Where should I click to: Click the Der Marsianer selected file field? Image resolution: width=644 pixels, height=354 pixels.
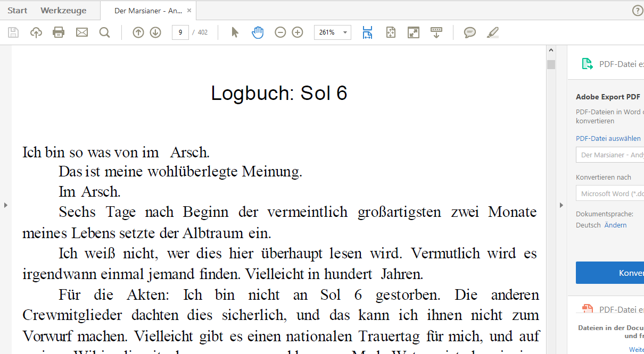[610, 155]
